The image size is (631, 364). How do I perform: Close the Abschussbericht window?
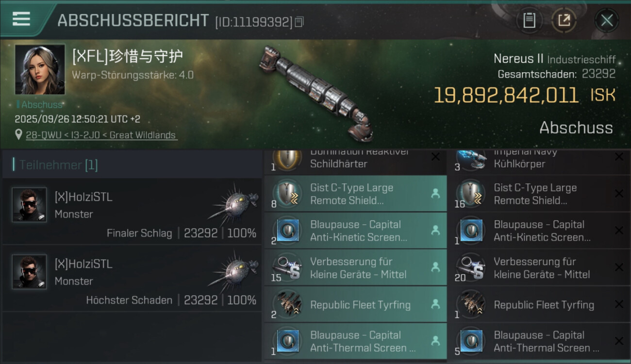click(x=607, y=20)
